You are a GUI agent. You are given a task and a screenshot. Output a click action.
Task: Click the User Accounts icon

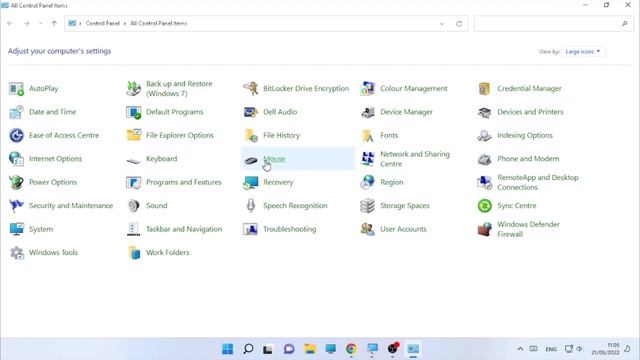367,229
